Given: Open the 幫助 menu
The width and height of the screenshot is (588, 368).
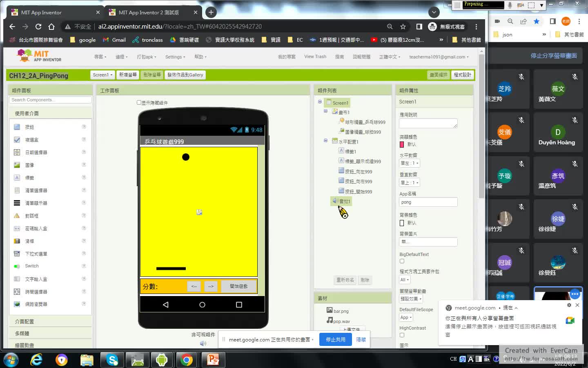Looking at the screenshot, I should tap(200, 57).
